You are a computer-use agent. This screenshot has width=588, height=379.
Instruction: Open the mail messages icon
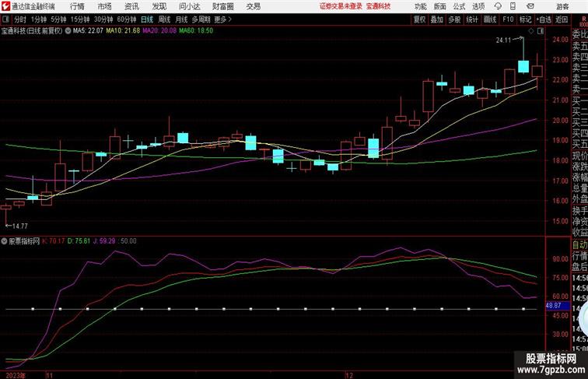tap(530, 6)
